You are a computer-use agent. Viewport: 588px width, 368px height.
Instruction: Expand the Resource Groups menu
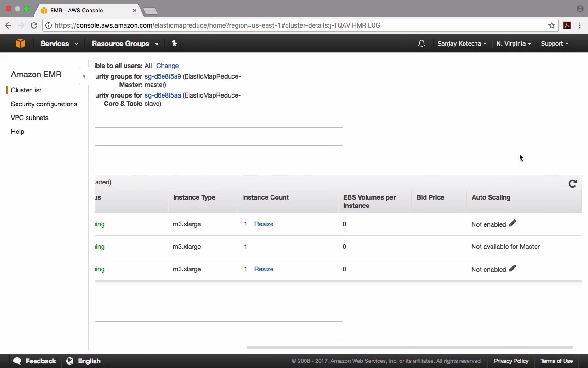click(125, 44)
